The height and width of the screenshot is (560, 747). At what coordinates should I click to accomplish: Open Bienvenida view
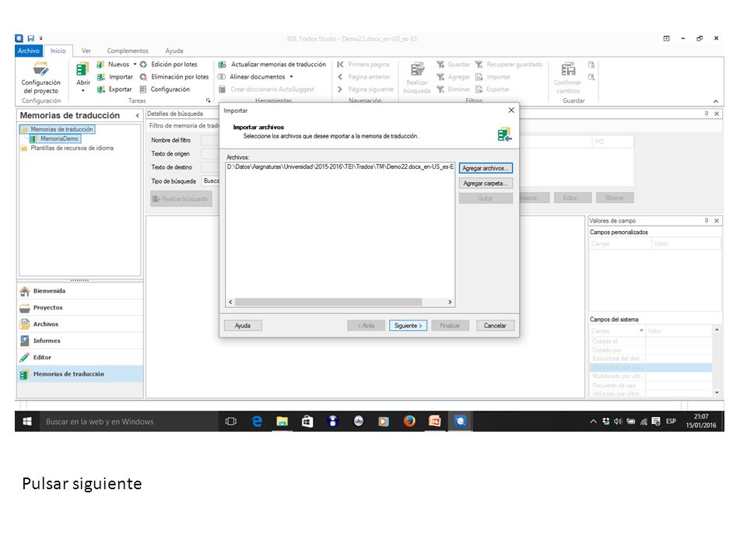click(80, 291)
